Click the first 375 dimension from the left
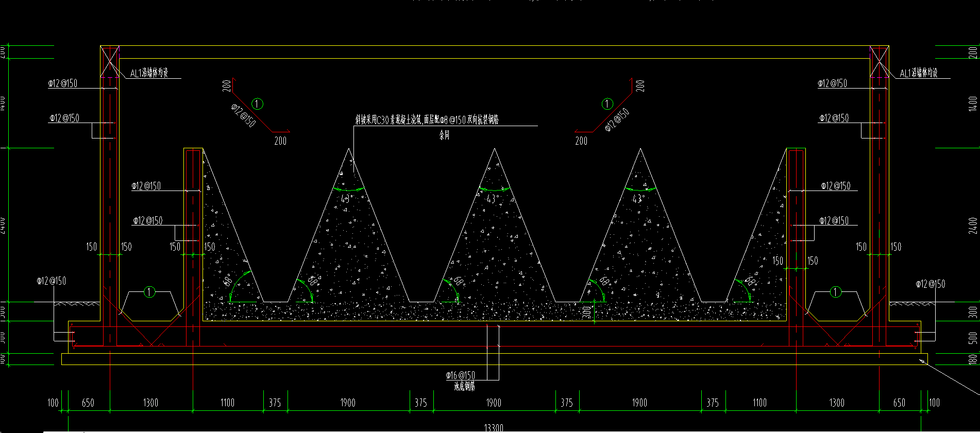Screen dimensions: 980x433 275,403
